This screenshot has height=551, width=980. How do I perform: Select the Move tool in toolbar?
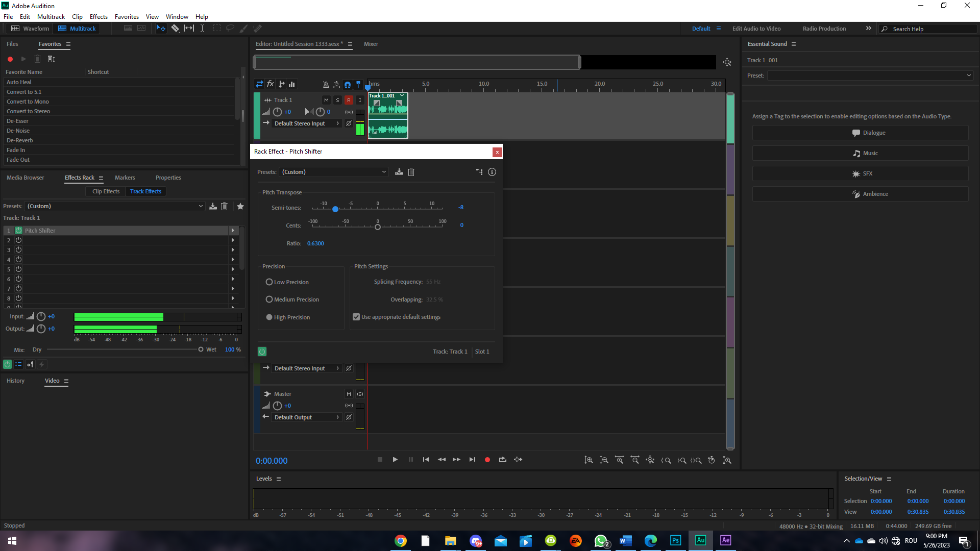point(161,29)
